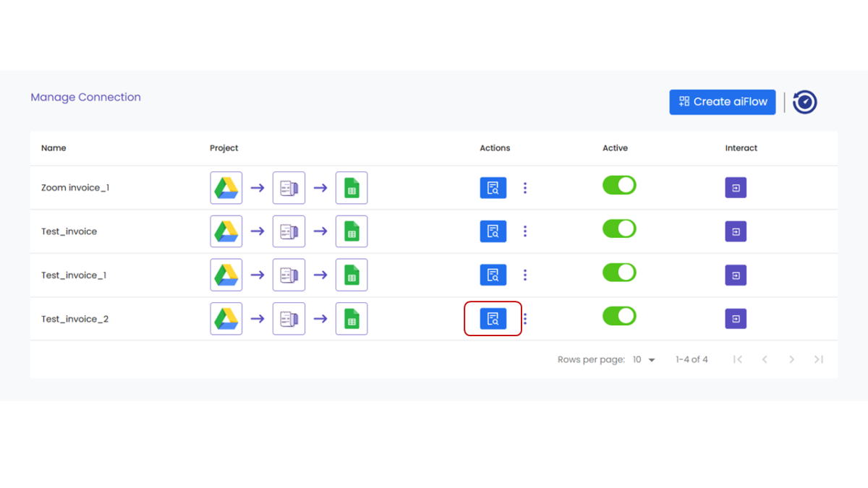Image resolution: width=868 pixels, height=488 pixels.
Task: Click Google Drive icon in Test_invoice_2 row
Action: pyautogui.click(x=226, y=319)
